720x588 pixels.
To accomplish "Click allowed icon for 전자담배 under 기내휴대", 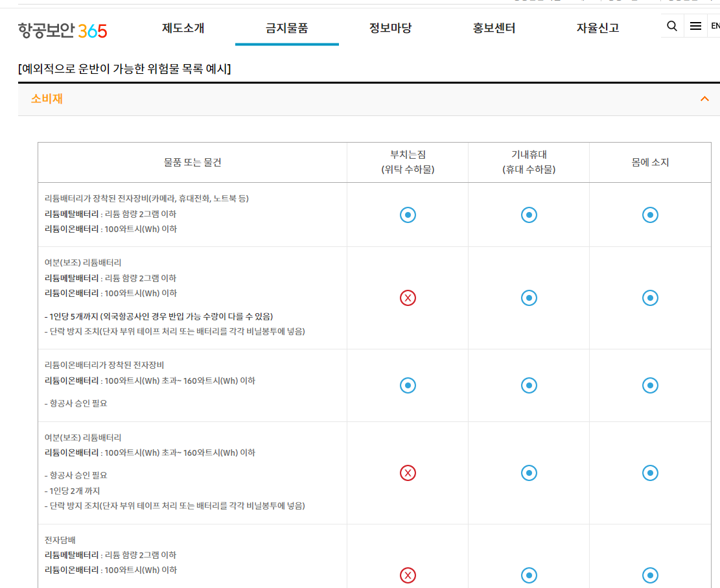I will [529, 575].
